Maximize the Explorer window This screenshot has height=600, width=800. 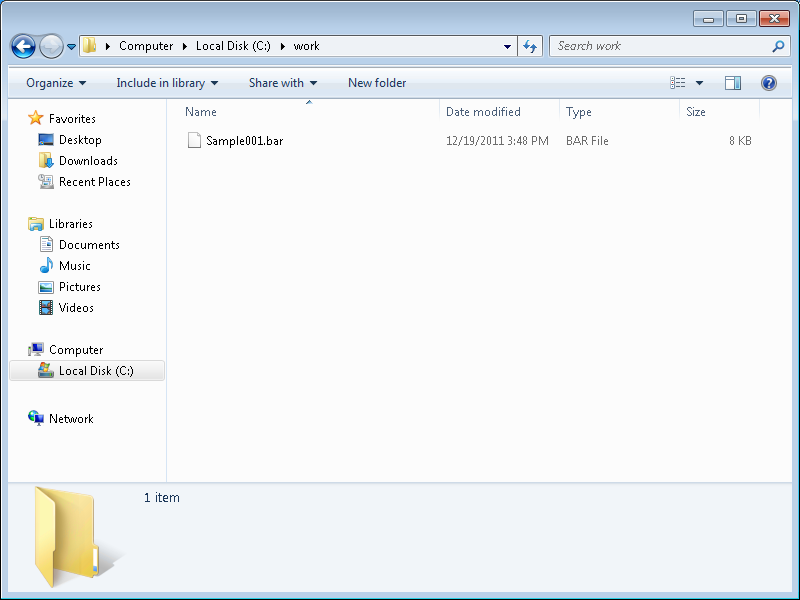[741, 19]
